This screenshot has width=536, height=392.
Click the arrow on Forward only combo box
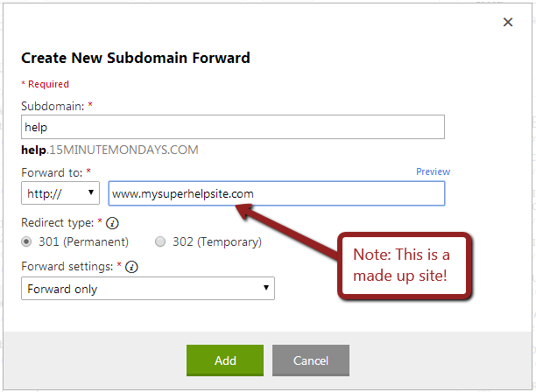[x=266, y=288]
